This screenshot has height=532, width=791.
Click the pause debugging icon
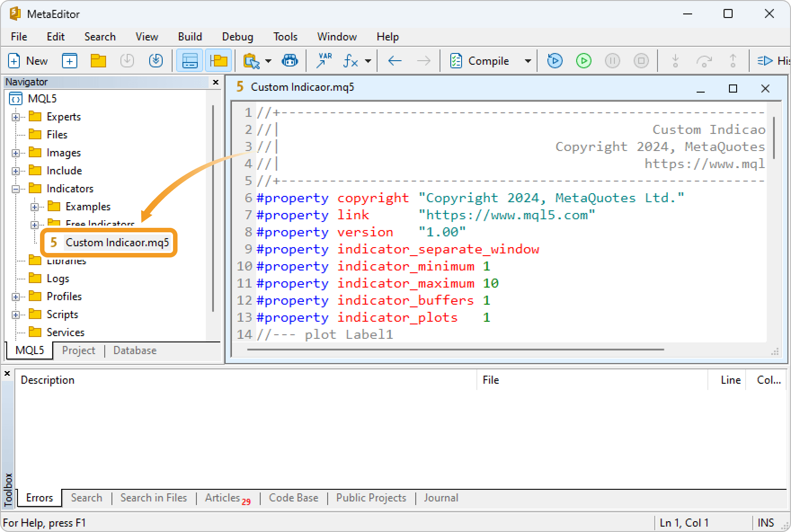(613, 61)
